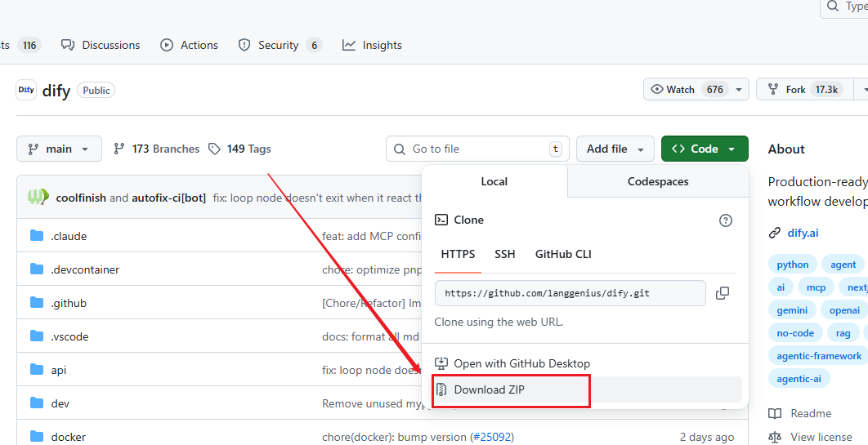Click the agentic-framework topic tag
Screen dimensions: 868x445
(819, 356)
